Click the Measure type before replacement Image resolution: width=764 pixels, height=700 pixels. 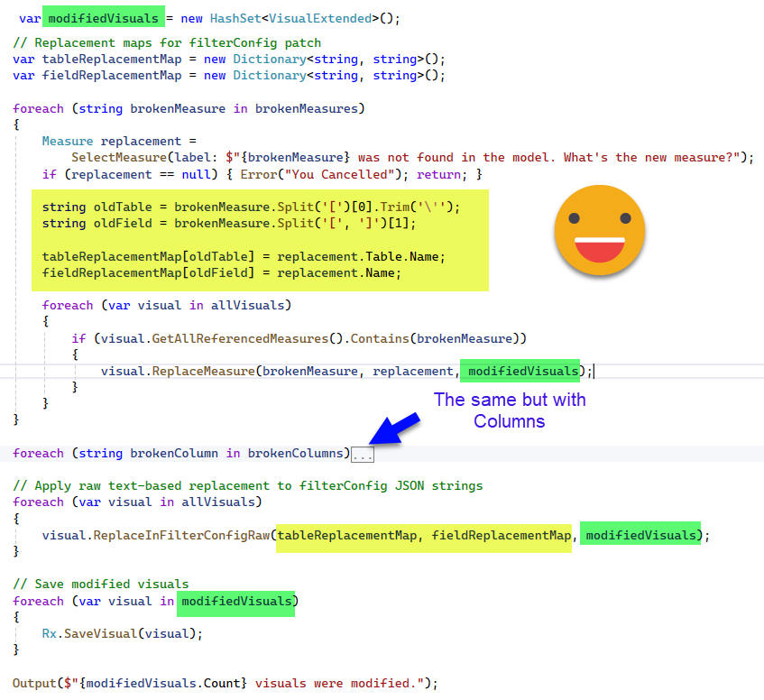pos(68,142)
